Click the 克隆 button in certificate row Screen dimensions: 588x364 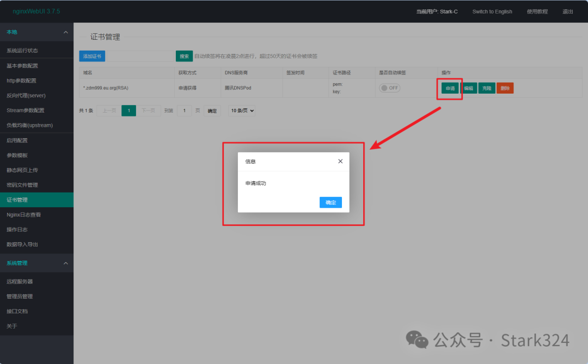(x=487, y=88)
